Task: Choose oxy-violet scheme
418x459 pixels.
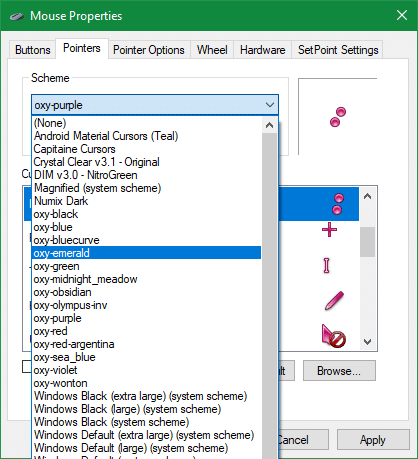Action: click(x=147, y=370)
